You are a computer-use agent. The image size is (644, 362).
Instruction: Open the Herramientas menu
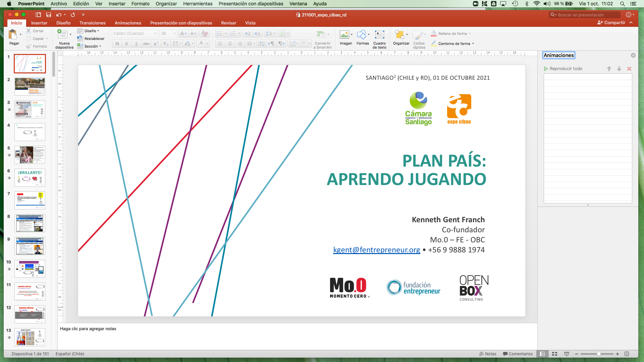[198, 4]
